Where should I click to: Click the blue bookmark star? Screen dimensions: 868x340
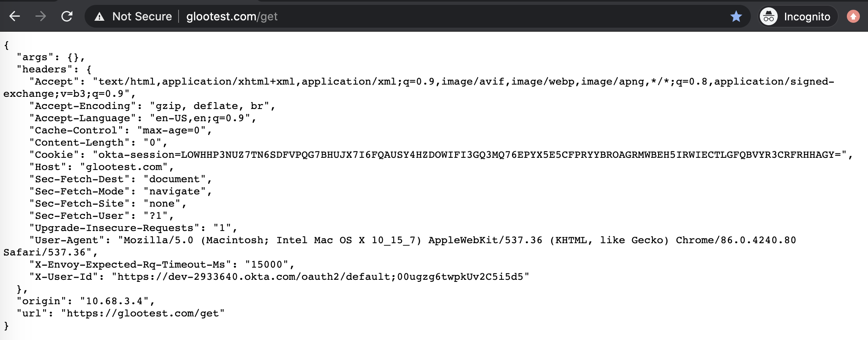pos(736,17)
